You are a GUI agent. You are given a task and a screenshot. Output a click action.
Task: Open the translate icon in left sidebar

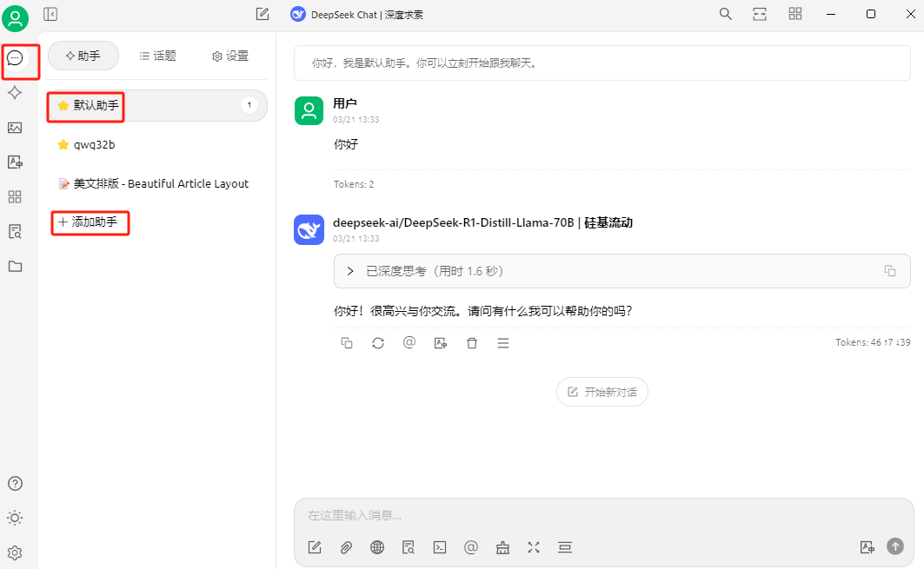click(15, 162)
